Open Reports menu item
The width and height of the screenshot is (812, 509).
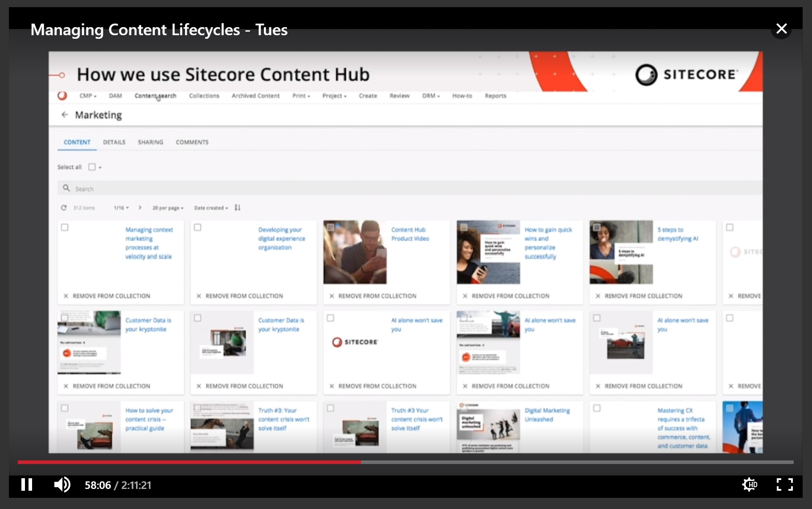496,96
